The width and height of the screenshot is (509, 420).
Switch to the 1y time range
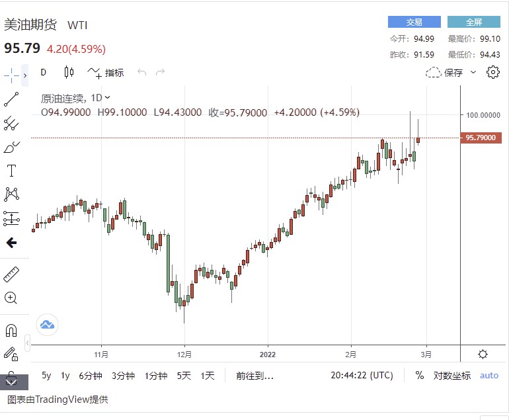65,375
